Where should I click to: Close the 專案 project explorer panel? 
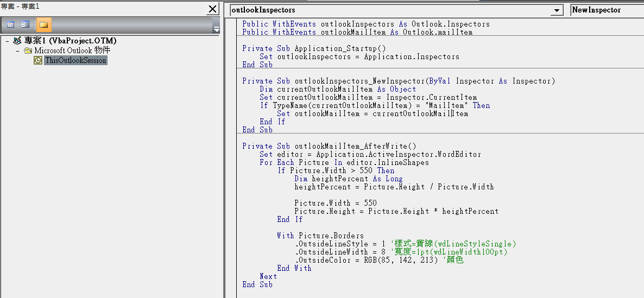[213, 9]
